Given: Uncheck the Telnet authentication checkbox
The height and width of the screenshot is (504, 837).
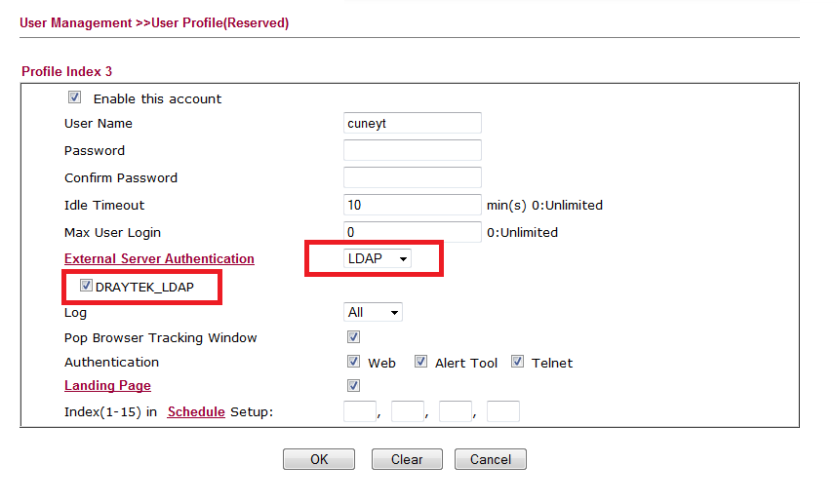Looking at the screenshot, I should tap(517, 362).
